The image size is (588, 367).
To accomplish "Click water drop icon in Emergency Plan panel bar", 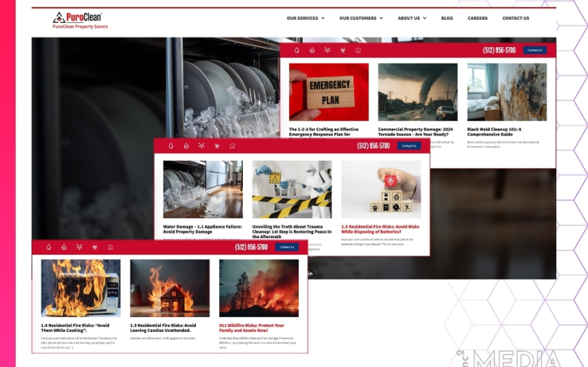I will pos(297,51).
